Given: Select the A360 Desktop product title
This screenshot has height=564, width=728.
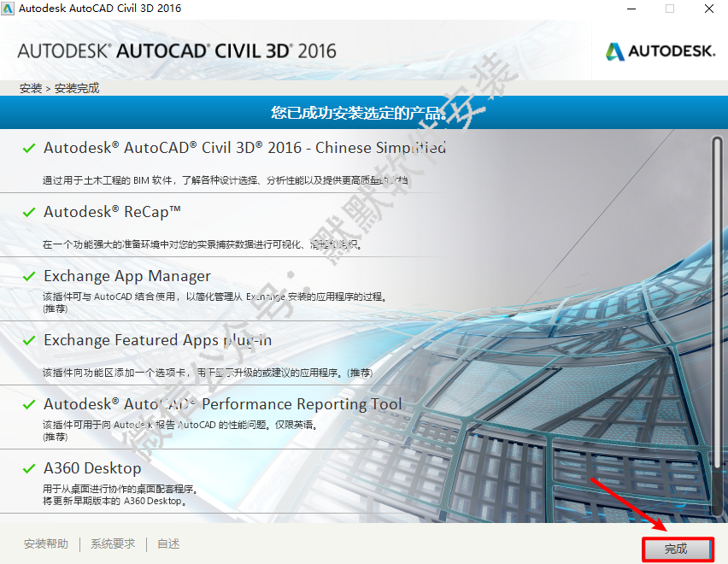Looking at the screenshot, I should (x=92, y=468).
